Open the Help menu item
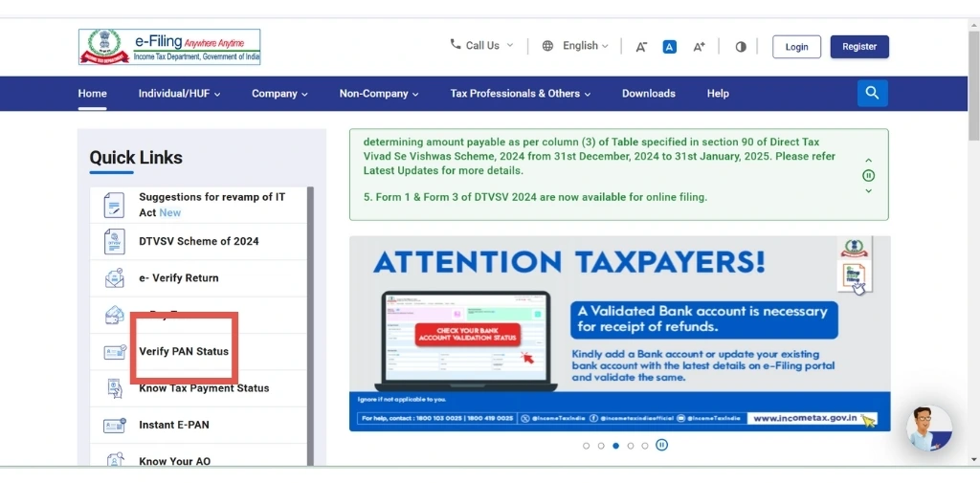 (x=718, y=94)
